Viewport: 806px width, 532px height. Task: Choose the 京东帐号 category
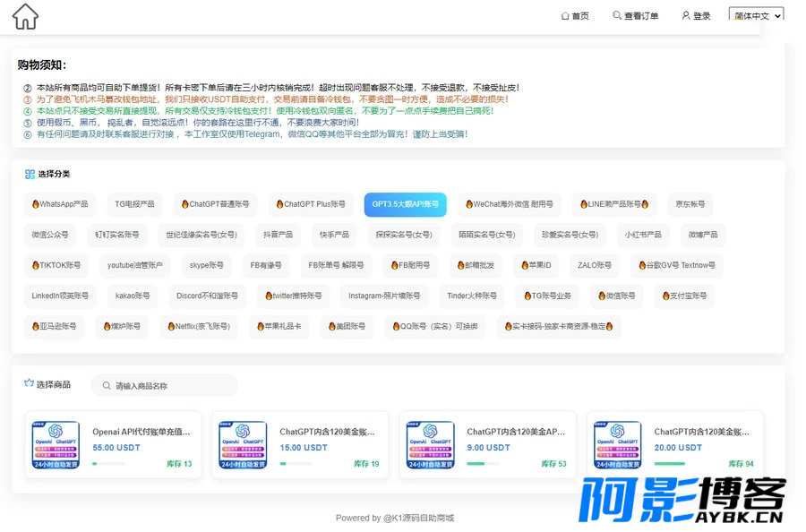(690, 204)
